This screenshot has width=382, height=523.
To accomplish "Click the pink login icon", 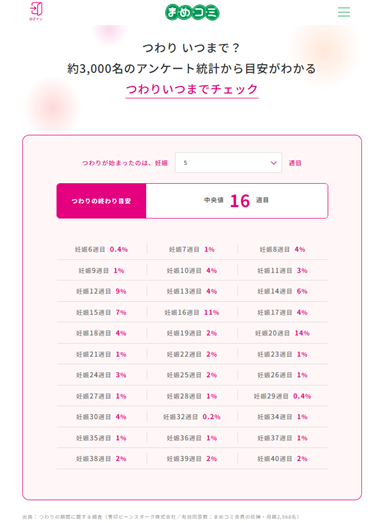I will (x=36, y=11).
